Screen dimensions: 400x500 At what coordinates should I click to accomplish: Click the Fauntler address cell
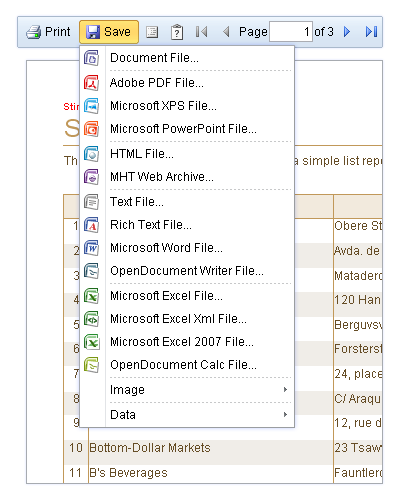pos(358,473)
